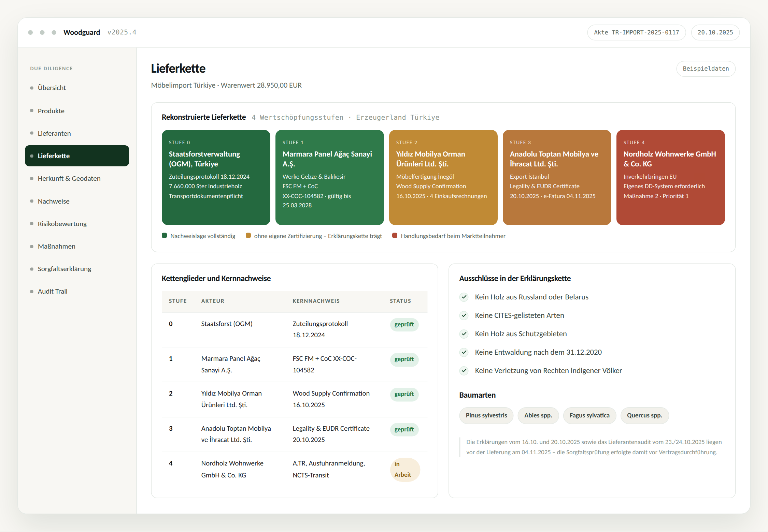Viewport: 768px width, 532px height.
Task: Click red legend swatch Handlungsbedarf
Action: tap(395, 236)
